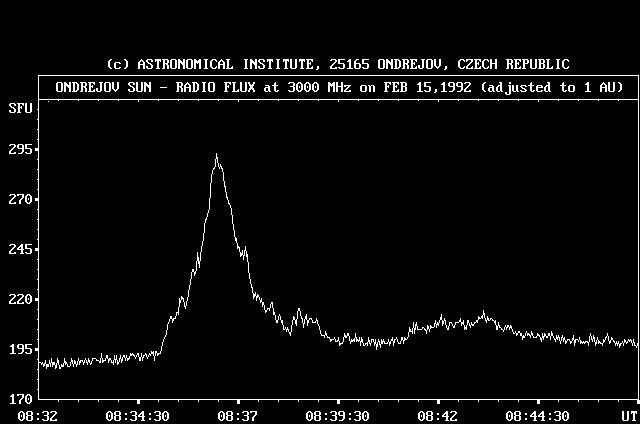
Task: Select the 08:39:30 time axis label
Action: click(x=338, y=415)
